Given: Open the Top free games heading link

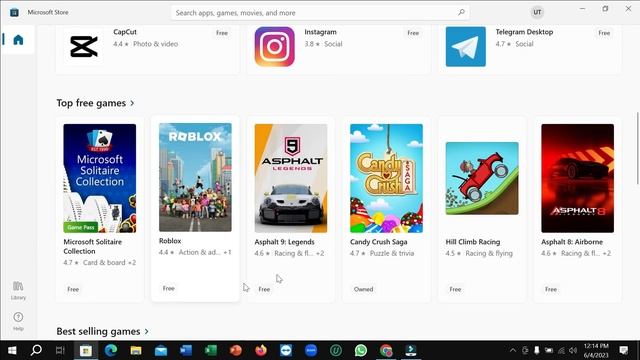Looking at the screenshot, I should (91, 103).
